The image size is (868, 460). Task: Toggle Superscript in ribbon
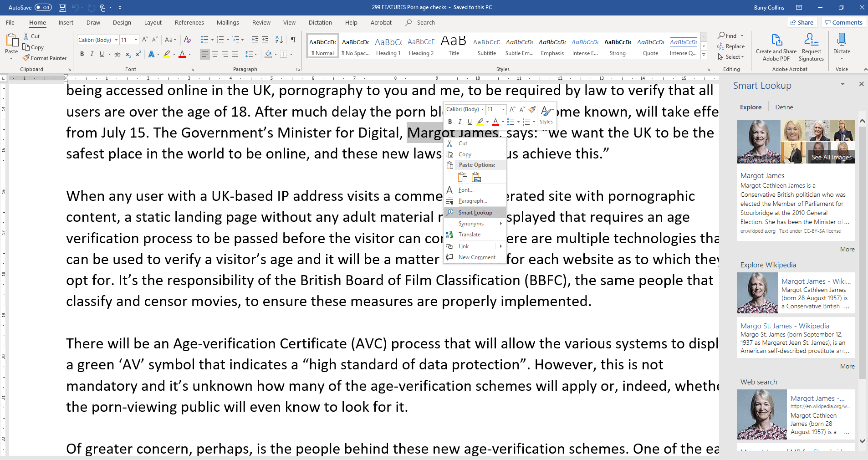[138, 54]
